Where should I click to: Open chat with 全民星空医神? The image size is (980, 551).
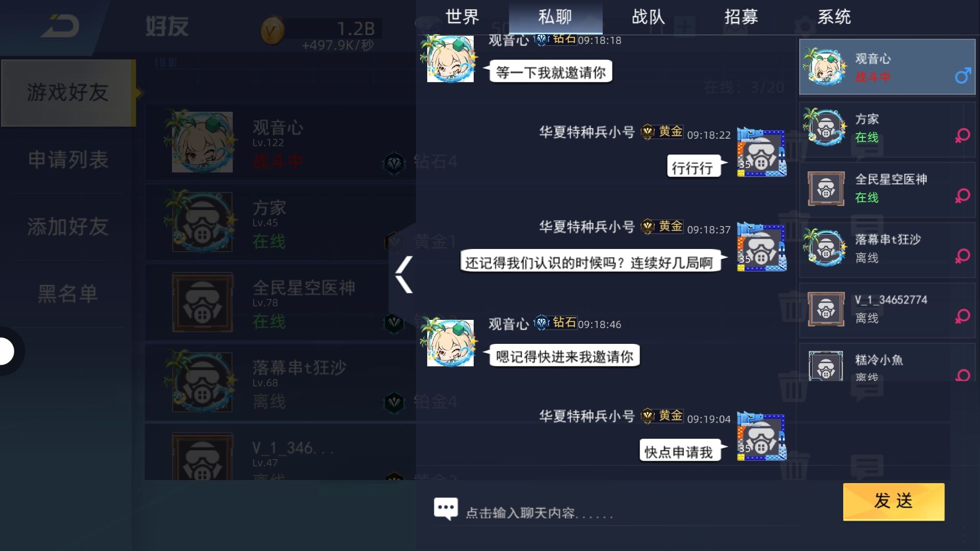tap(887, 189)
